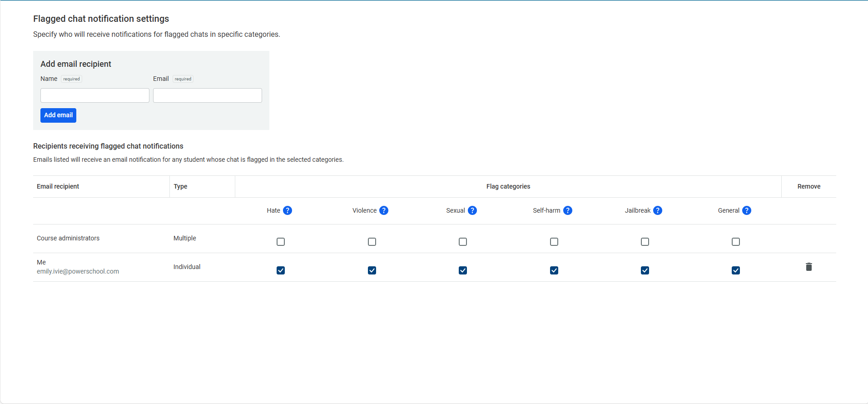Uncheck Self-harm for emily.ivie recipient
This screenshot has height=404, width=868.
(x=554, y=270)
